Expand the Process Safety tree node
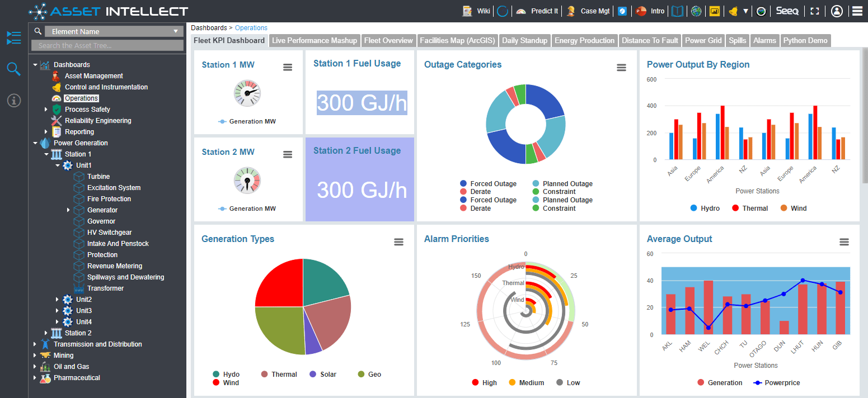The image size is (868, 398). [46, 109]
